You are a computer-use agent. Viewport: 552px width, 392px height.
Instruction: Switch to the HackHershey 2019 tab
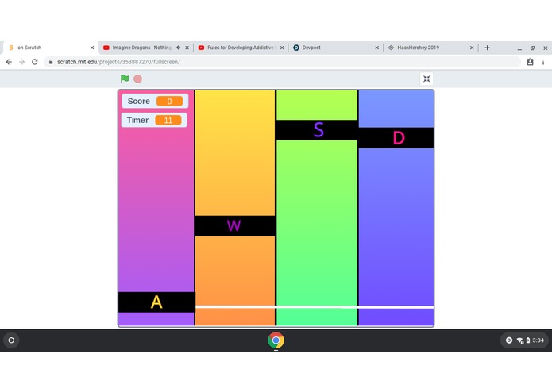(x=430, y=48)
